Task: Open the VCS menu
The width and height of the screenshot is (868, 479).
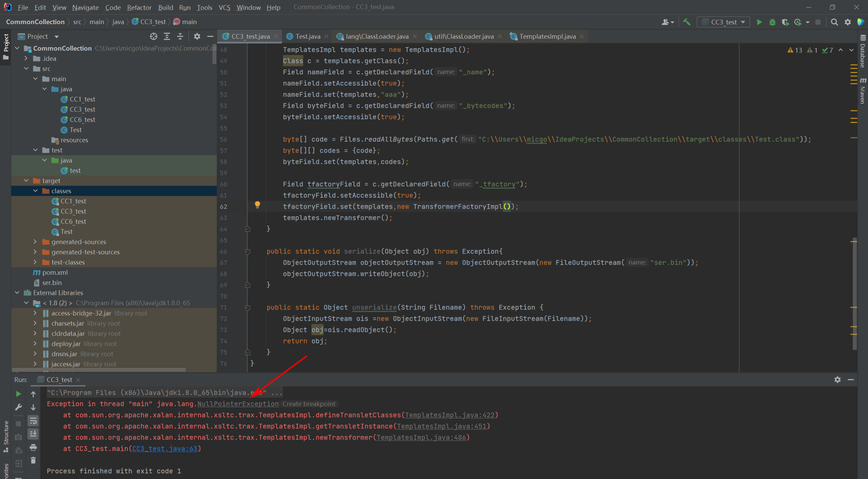Action: tap(224, 7)
